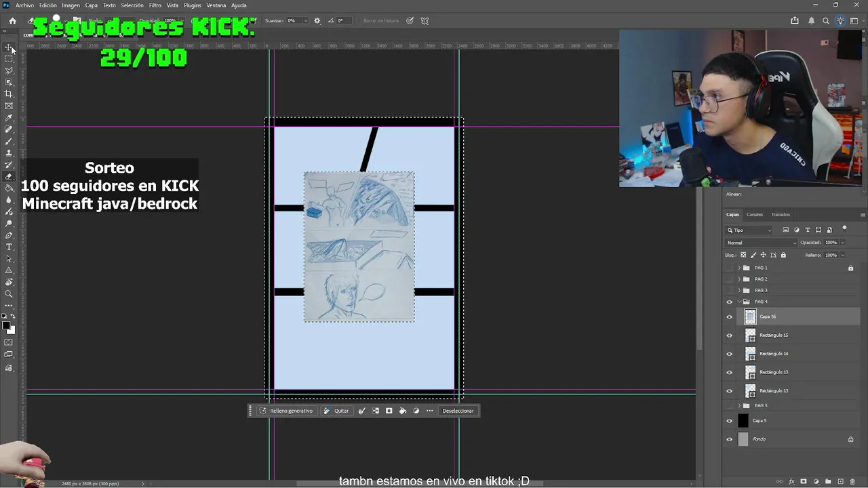Show the PAG 1 group
Image resolution: width=868 pixels, height=488 pixels.
coord(730,268)
